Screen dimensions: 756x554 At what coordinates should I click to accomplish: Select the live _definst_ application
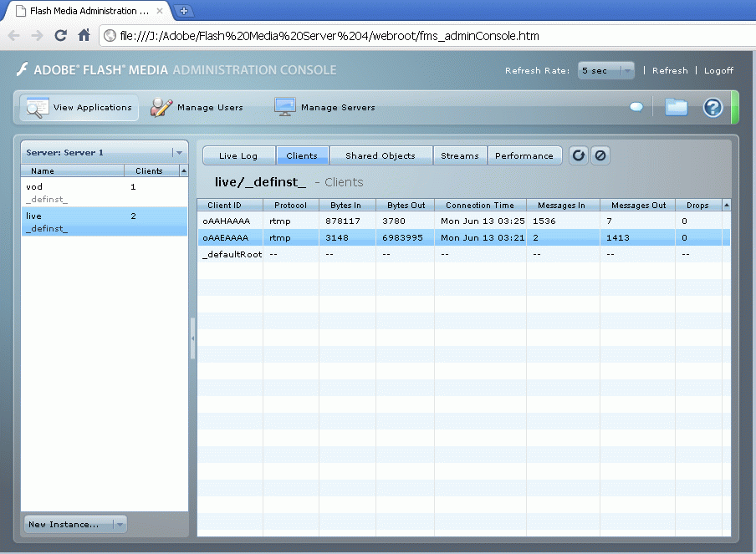(105, 221)
